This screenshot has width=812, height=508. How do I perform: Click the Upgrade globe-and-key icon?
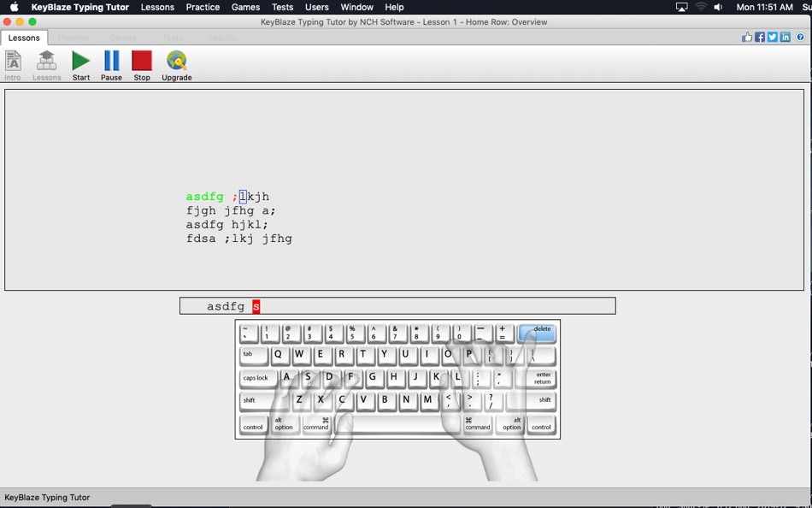[177, 65]
